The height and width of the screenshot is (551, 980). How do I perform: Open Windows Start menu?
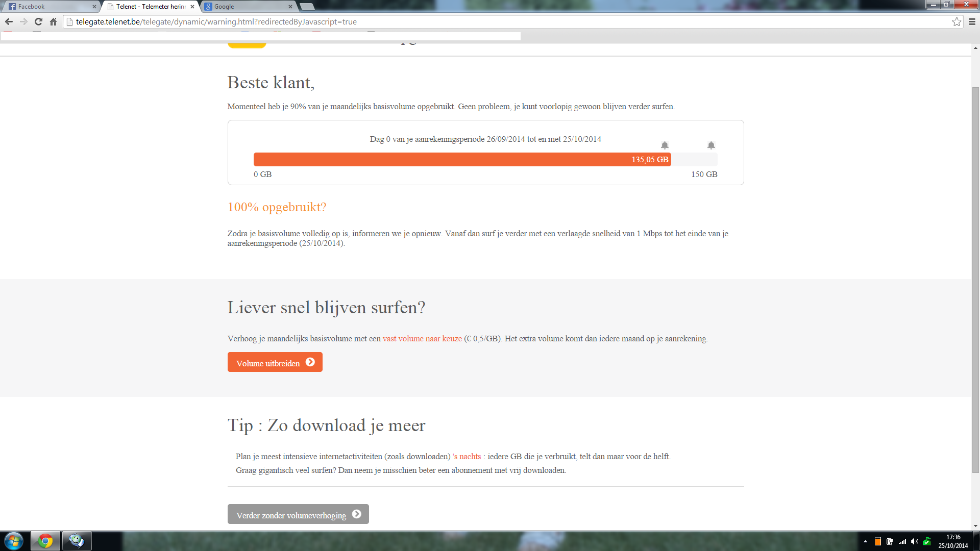click(14, 541)
